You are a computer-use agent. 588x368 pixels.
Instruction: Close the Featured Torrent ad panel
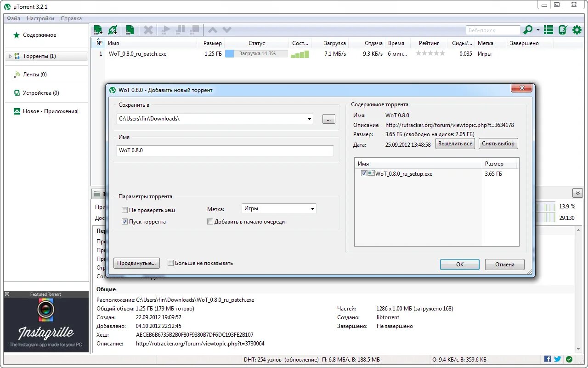(7, 294)
